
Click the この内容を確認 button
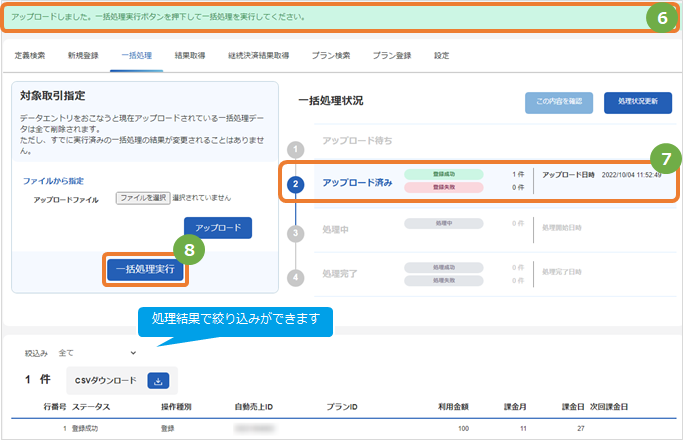pos(559,103)
